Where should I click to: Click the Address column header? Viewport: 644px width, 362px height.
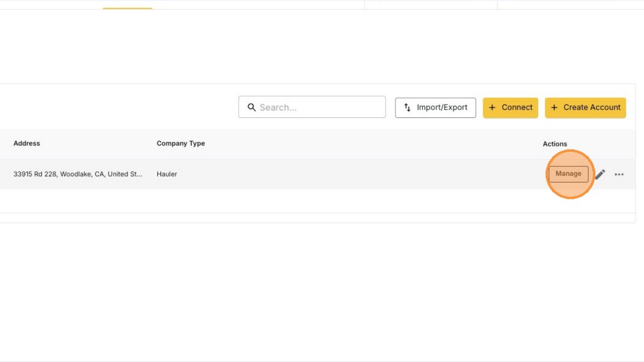pos(27,143)
